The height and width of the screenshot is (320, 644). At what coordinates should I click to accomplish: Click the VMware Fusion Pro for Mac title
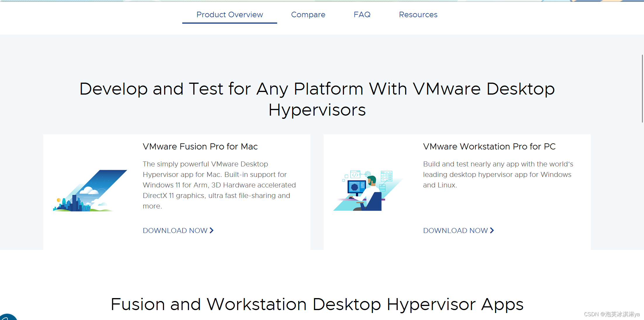[x=200, y=147]
